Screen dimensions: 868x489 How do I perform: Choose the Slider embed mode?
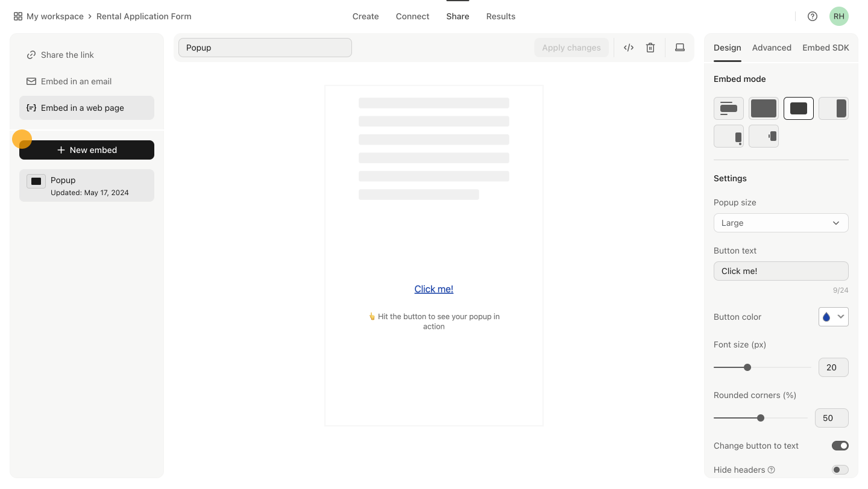834,108
